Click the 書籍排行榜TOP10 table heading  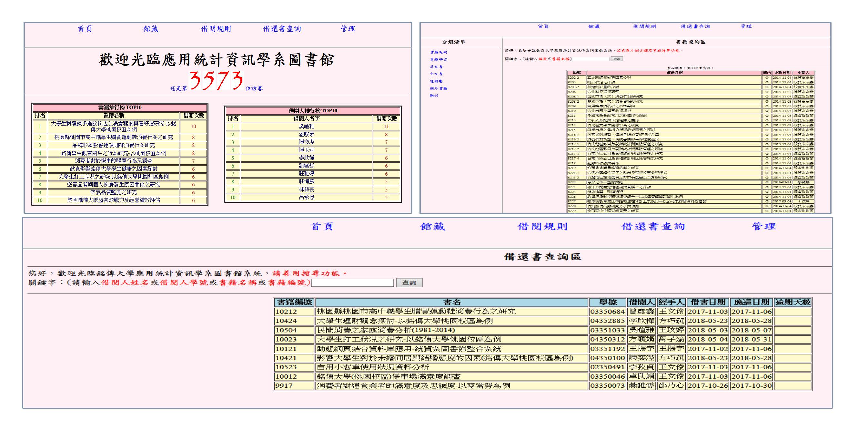click(x=120, y=107)
